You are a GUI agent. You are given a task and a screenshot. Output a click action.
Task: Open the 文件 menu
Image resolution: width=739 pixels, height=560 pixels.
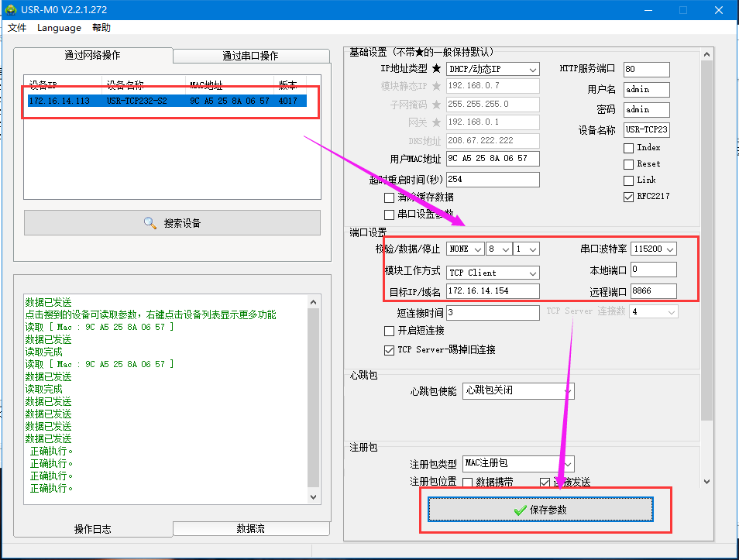tap(17, 28)
